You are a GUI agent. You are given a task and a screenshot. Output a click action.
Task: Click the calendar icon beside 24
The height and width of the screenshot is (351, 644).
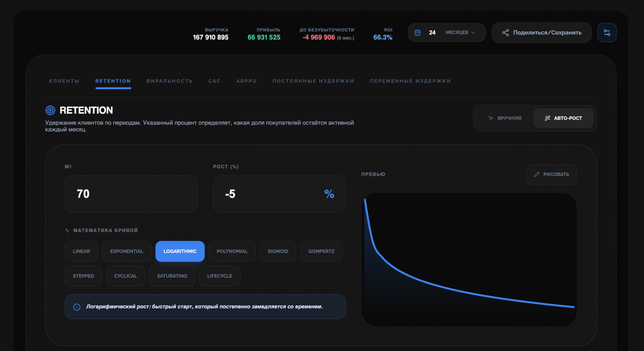417,33
